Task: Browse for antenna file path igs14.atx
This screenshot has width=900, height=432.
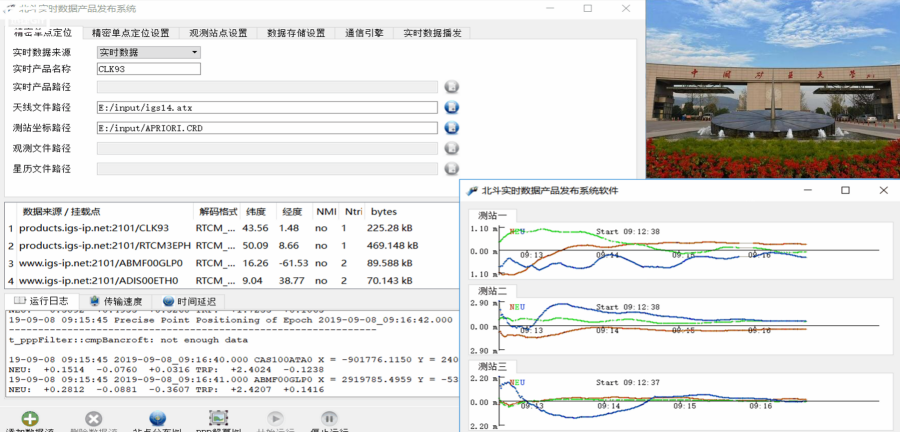Action: (x=451, y=108)
